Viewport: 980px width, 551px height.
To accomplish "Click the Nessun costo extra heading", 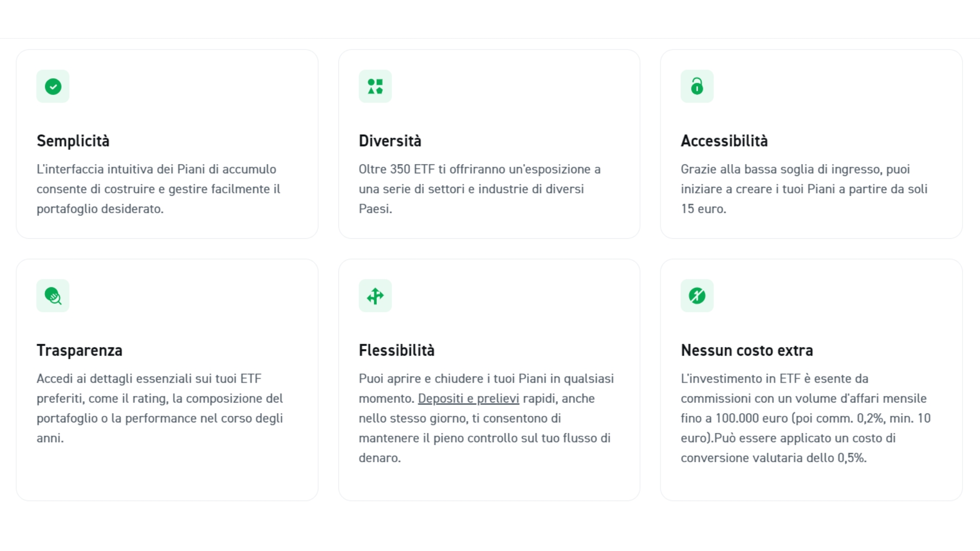I will click(x=747, y=350).
